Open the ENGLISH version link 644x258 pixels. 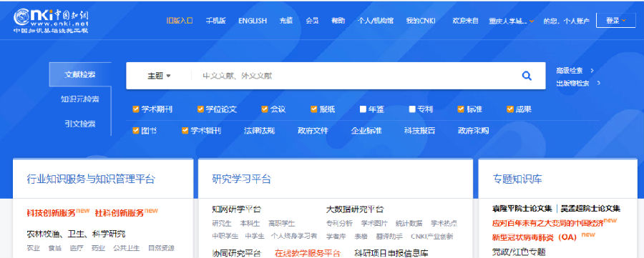pyautogui.click(x=253, y=21)
